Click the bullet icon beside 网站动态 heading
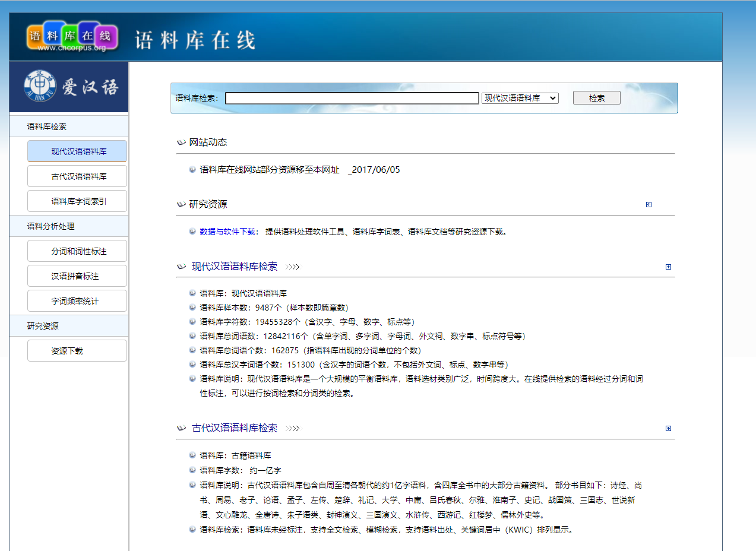756x551 pixels. point(181,142)
